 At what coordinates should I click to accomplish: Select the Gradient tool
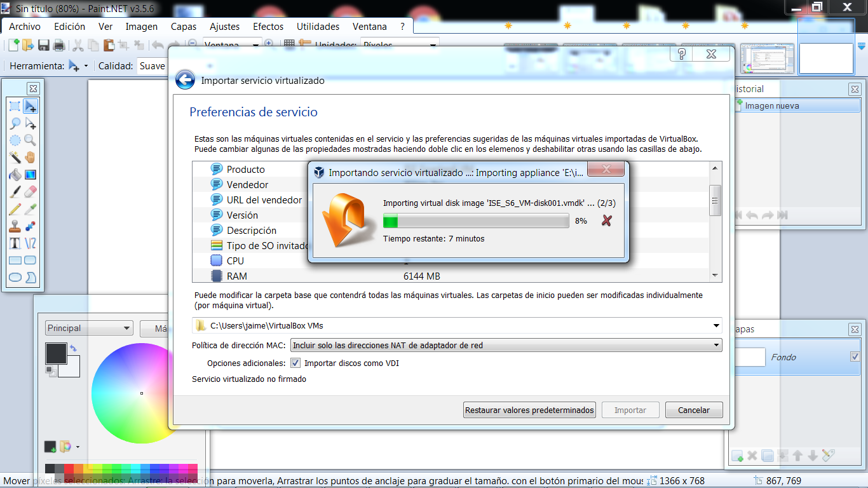point(30,175)
